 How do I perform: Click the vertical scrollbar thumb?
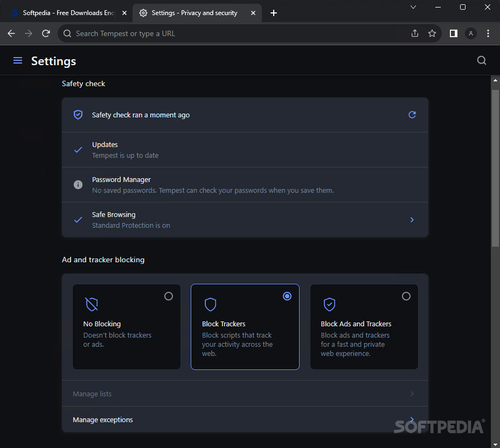[x=495, y=168]
